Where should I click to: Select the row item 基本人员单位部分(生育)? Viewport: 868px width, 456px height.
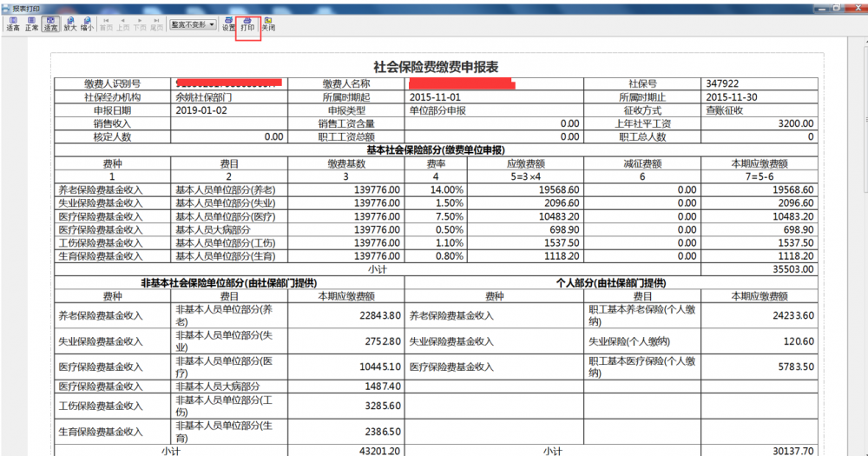click(x=226, y=256)
